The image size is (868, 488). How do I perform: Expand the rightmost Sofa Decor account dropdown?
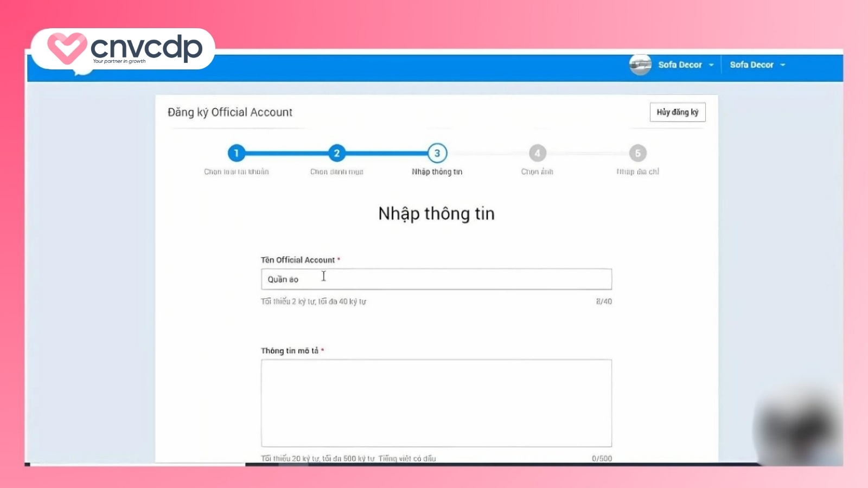point(783,65)
